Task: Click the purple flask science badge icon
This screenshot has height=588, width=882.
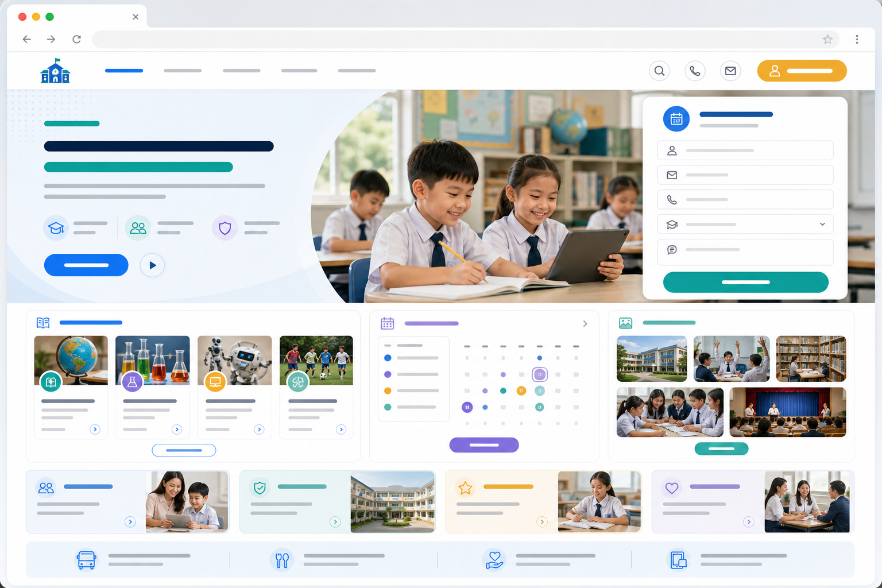Action: click(x=133, y=382)
